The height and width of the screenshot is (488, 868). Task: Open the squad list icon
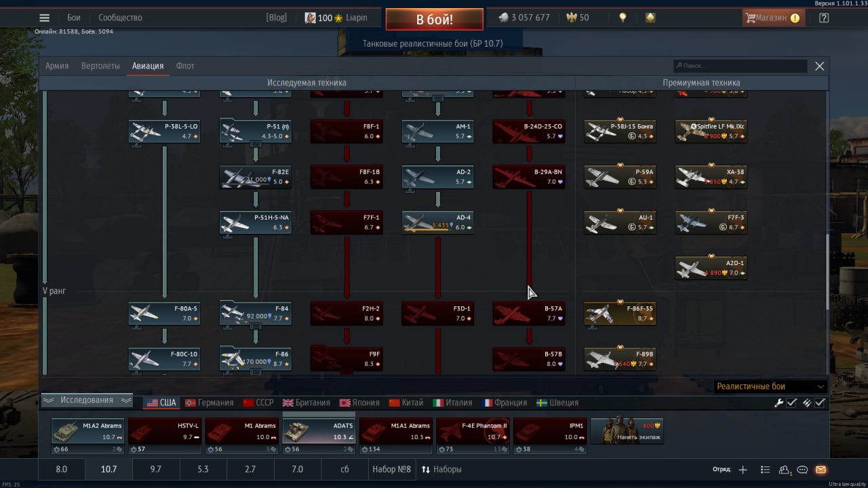pyautogui.click(x=765, y=470)
